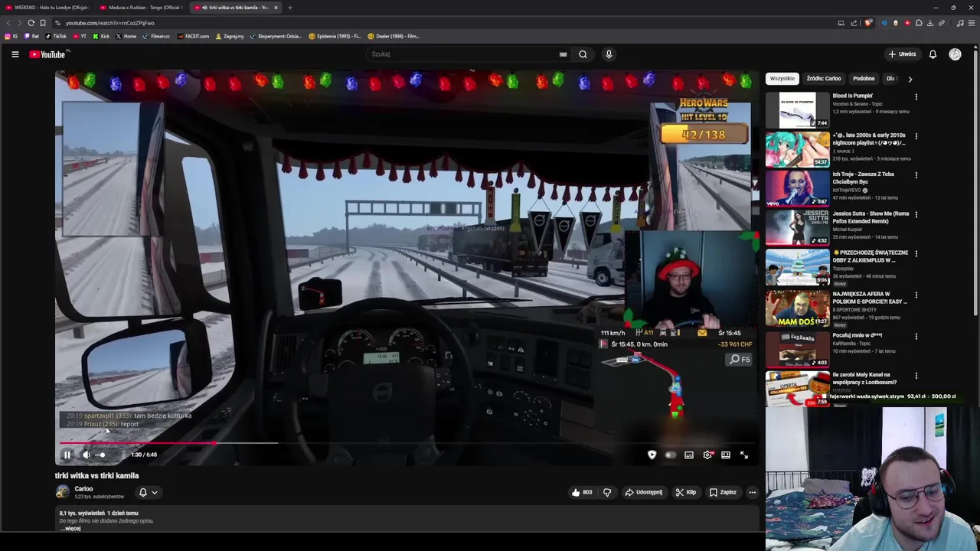Open options for Blood Is Pumpin' video
980x551 pixels.
[x=916, y=97]
